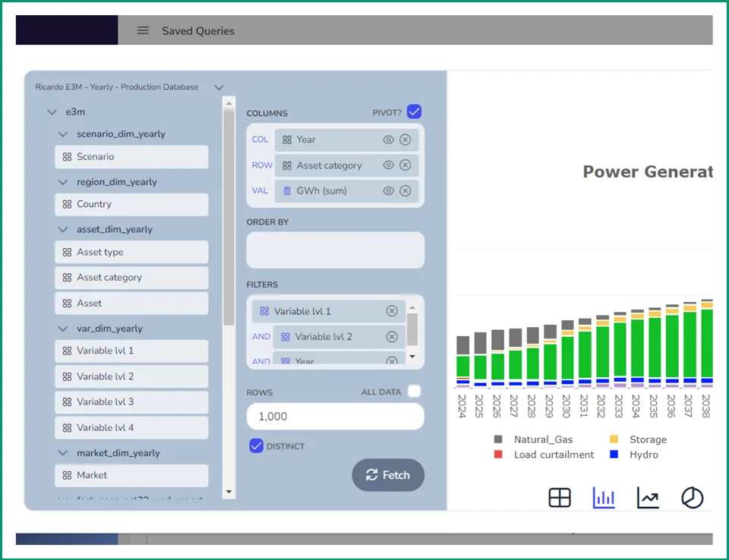This screenshot has height=560, width=729.
Task: Uncheck the PIVOT? checkbox
Action: click(x=415, y=111)
